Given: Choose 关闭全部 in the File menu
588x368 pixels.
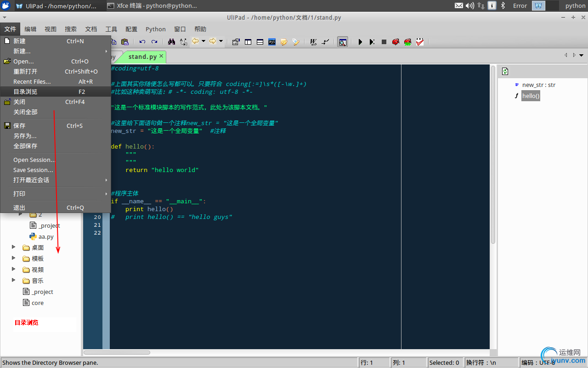Looking at the screenshot, I should pyautogui.click(x=56, y=112).
